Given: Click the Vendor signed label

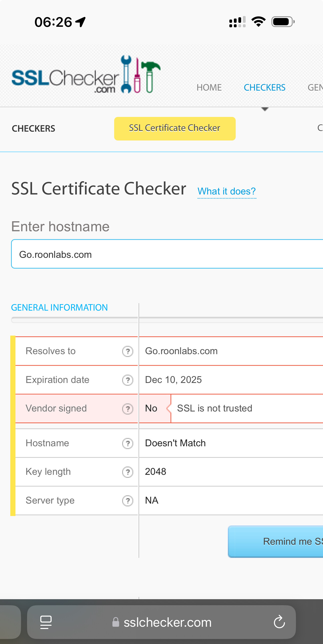Looking at the screenshot, I should click(56, 408).
